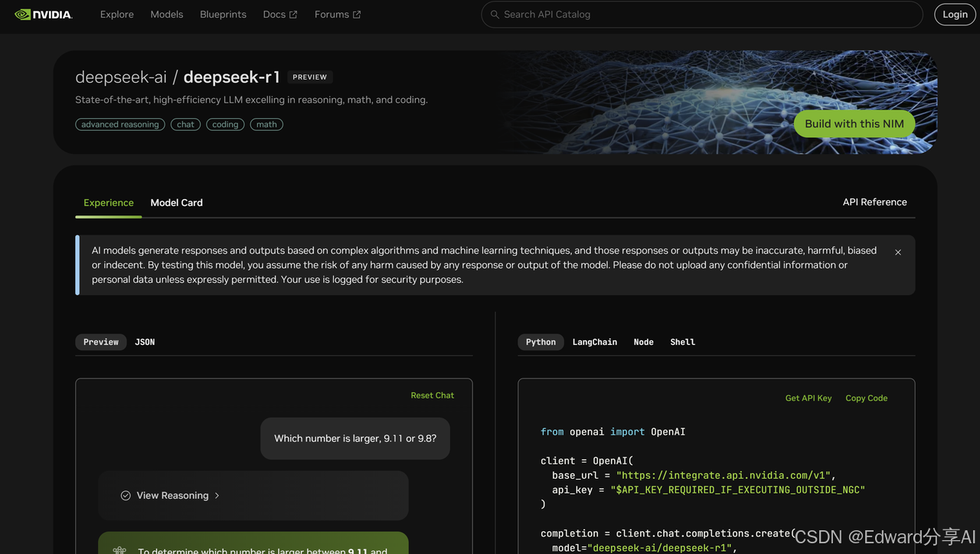The height and width of the screenshot is (554, 980).
Task: Click the external link icon next to Forums
Action: [x=357, y=15]
